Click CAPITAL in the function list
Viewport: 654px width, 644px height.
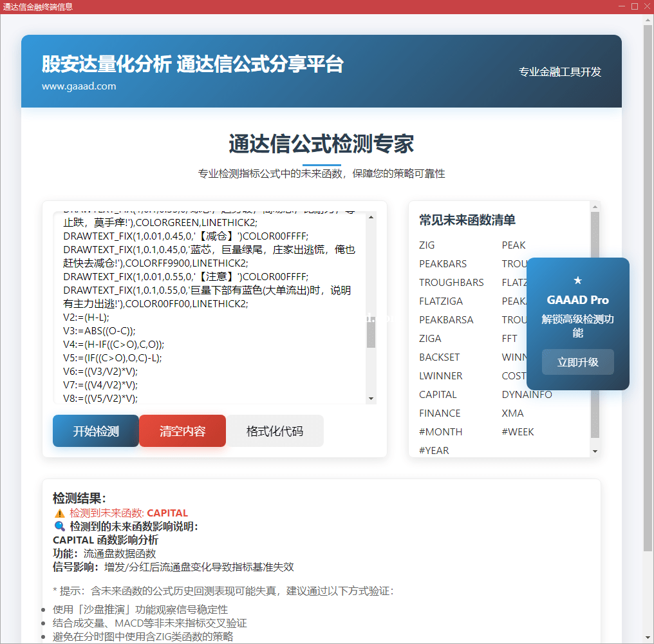438,394
